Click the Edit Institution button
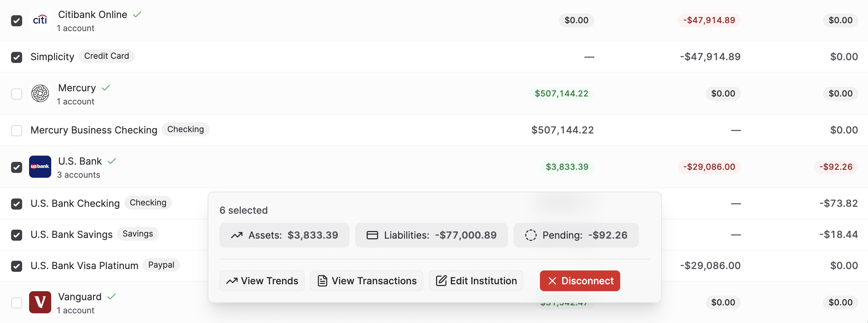Viewport: 868px width, 323px height. coord(476,280)
